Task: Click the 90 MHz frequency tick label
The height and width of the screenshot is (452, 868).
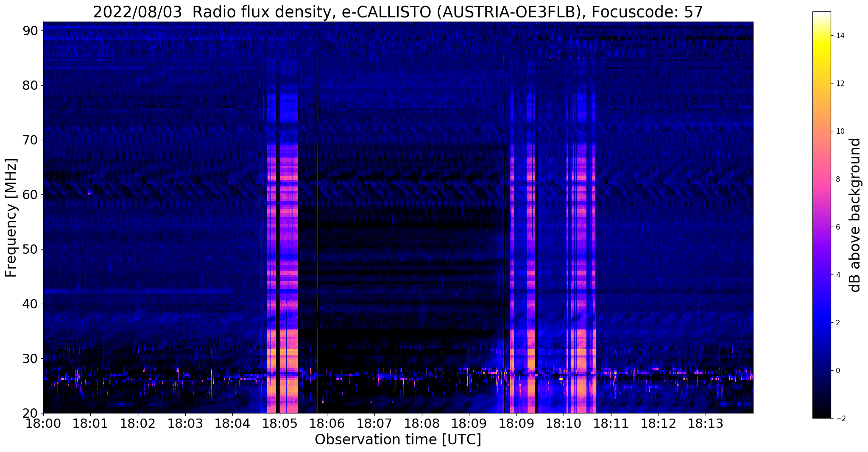Action: click(x=30, y=31)
